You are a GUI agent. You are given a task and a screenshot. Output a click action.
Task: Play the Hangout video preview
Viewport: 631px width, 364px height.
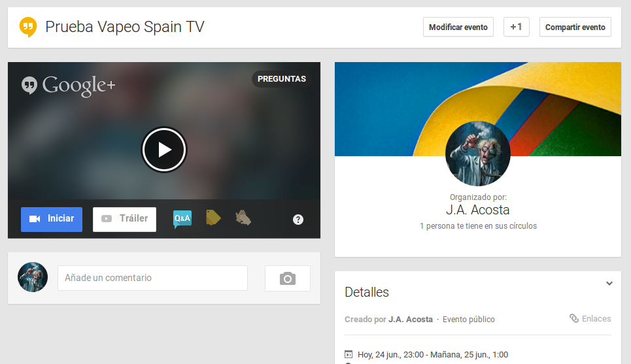[x=163, y=150]
